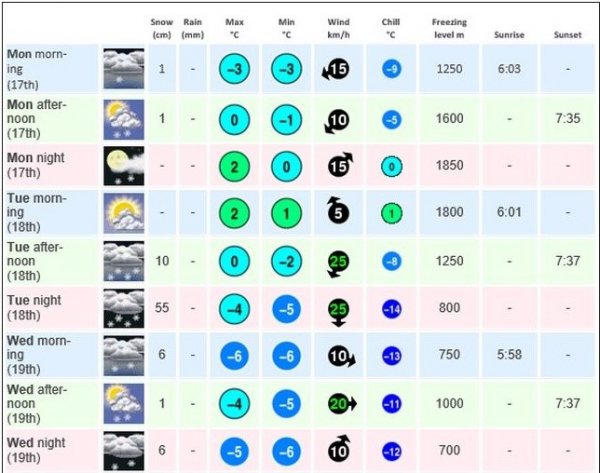600x473 pixels.
Task: Select the Tue afternoon green wind icon 25
Action: (338, 261)
